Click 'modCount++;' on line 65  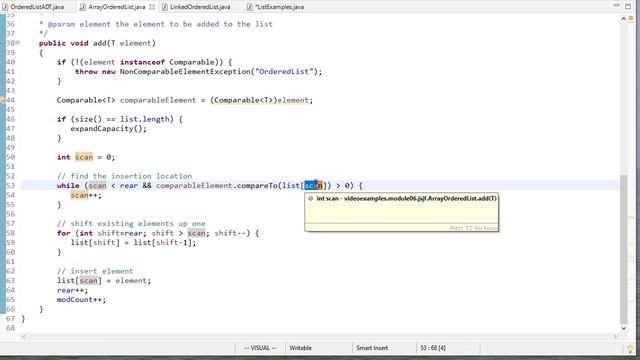click(81, 300)
